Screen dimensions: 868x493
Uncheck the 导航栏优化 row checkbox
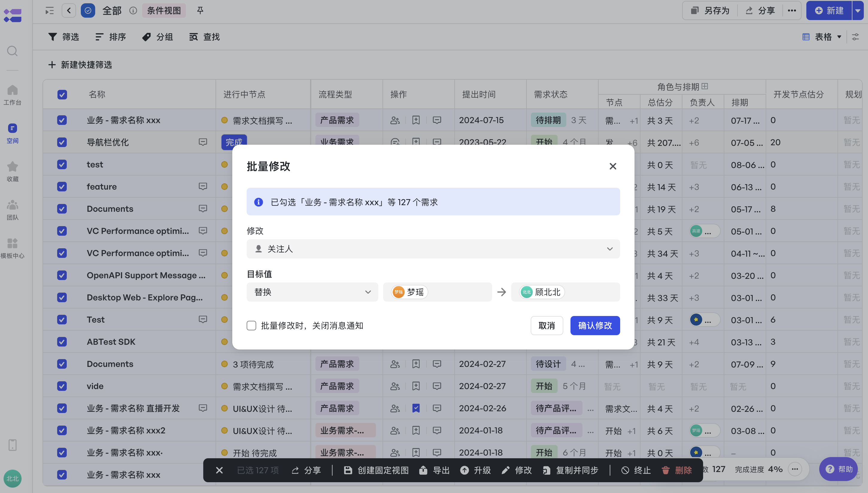click(62, 142)
